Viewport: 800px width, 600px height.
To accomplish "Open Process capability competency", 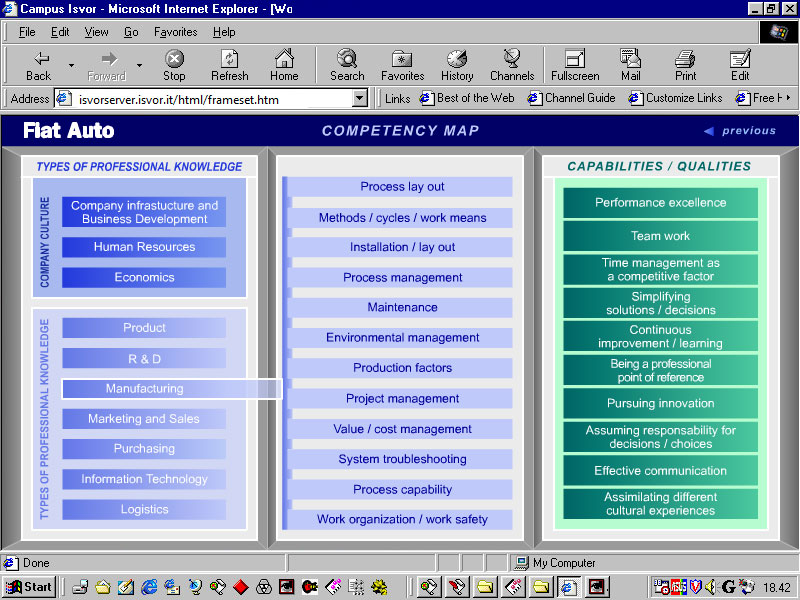I will 402,490.
